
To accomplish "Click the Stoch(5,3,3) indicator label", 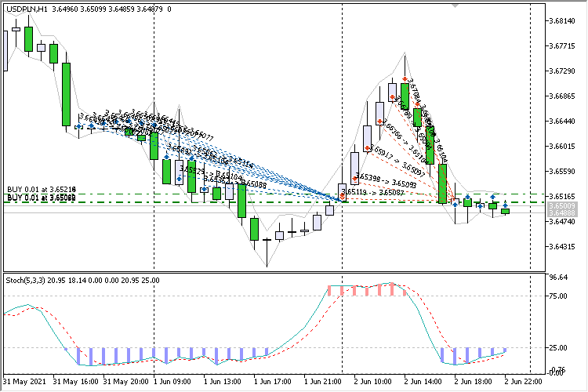I will (82, 280).
